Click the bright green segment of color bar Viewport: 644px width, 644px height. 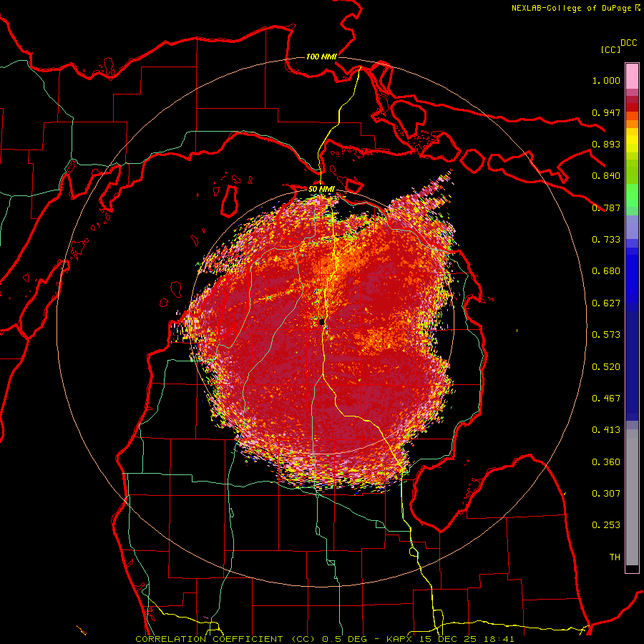(632, 195)
